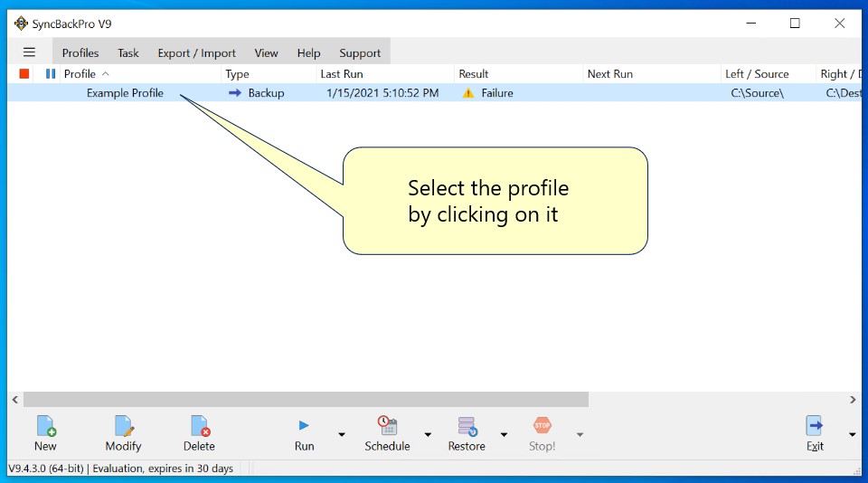868x483 pixels.
Task: Sort by the Next Run column header
Action: 652,73
